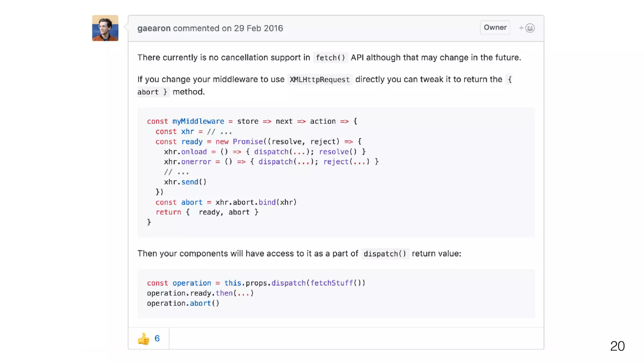
Task: Click the add reaction smiley icon
Action: (x=530, y=28)
